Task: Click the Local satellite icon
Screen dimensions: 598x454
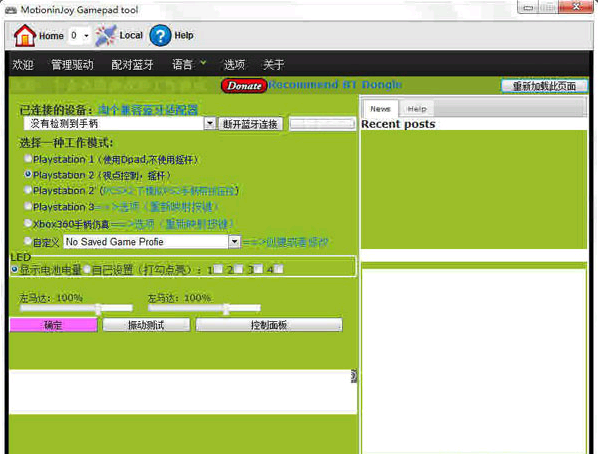Action: pyautogui.click(x=106, y=35)
